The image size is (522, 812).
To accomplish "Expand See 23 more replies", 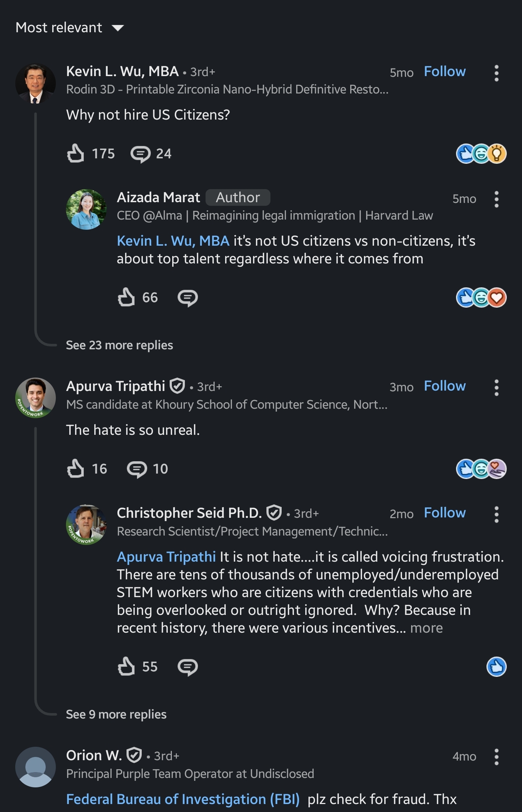I will [x=120, y=345].
